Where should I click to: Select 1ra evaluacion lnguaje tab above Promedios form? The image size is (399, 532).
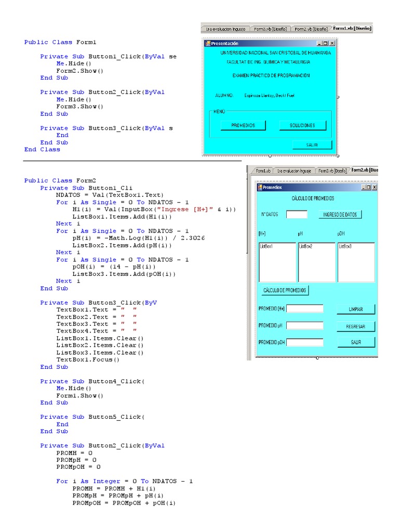(x=294, y=171)
